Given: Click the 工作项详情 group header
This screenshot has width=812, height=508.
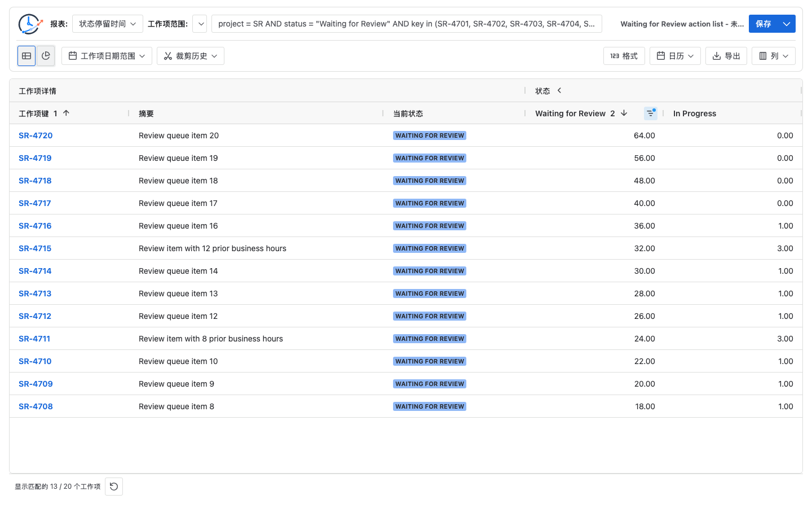Looking at the screenshot, I should click(x=37, y=91).
